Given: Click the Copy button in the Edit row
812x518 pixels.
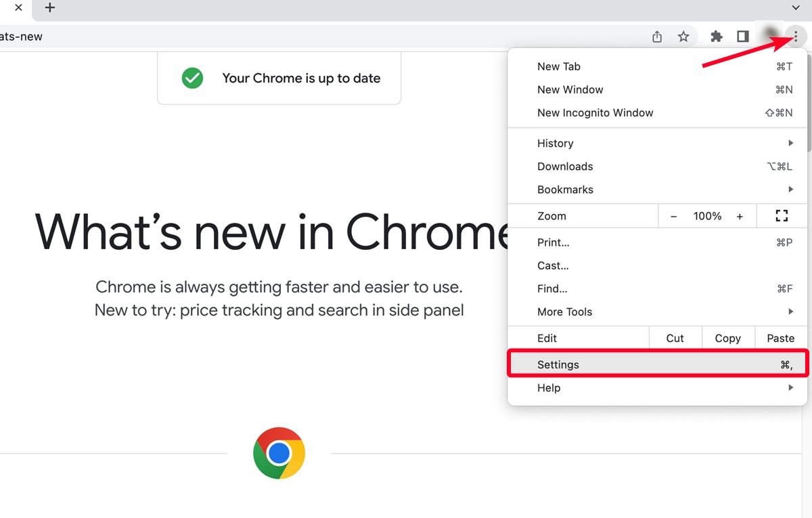Looking at the screenshot, I should [x=728, y=338].
